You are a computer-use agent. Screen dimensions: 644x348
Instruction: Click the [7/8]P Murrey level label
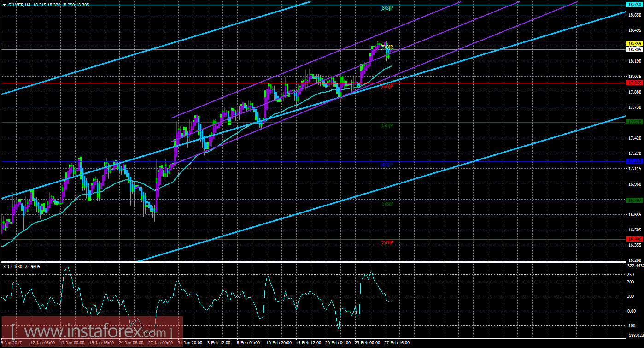point(386,47)
